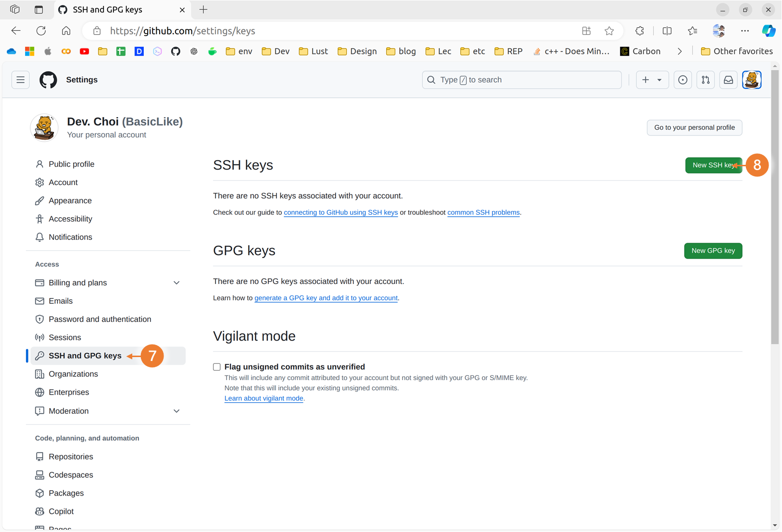782x532 pixels.
Task: Open the Apple bookmark icon
Action: (48, 51)
